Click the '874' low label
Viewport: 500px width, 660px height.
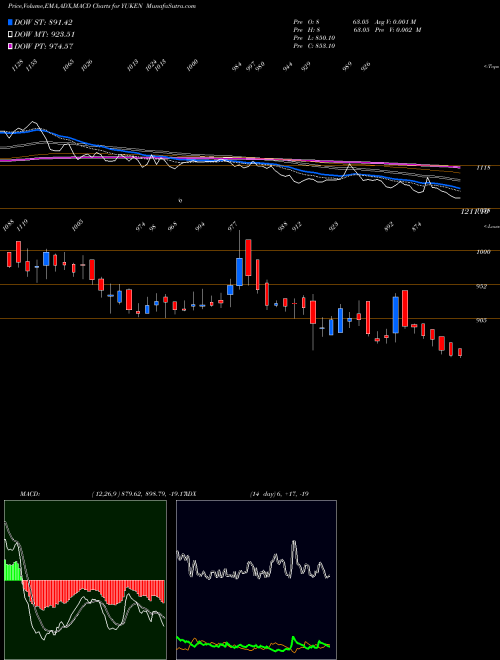(x=417, y=226)
